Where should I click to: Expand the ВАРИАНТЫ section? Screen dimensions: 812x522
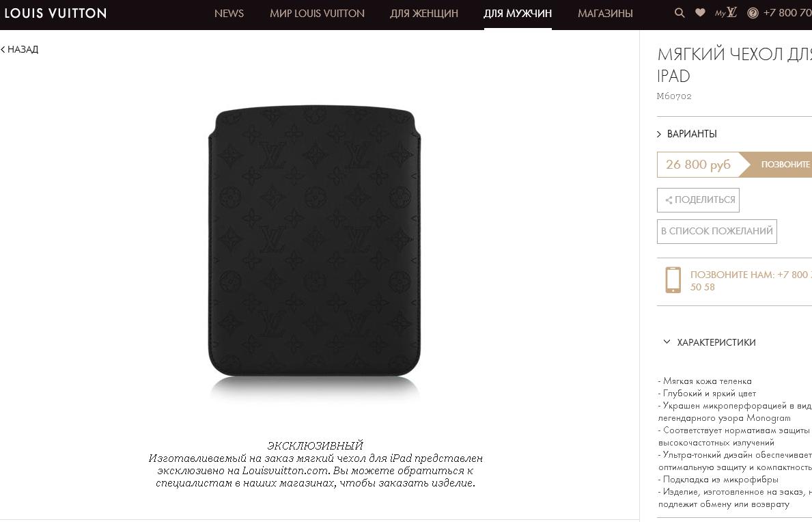tap(687, 134)
